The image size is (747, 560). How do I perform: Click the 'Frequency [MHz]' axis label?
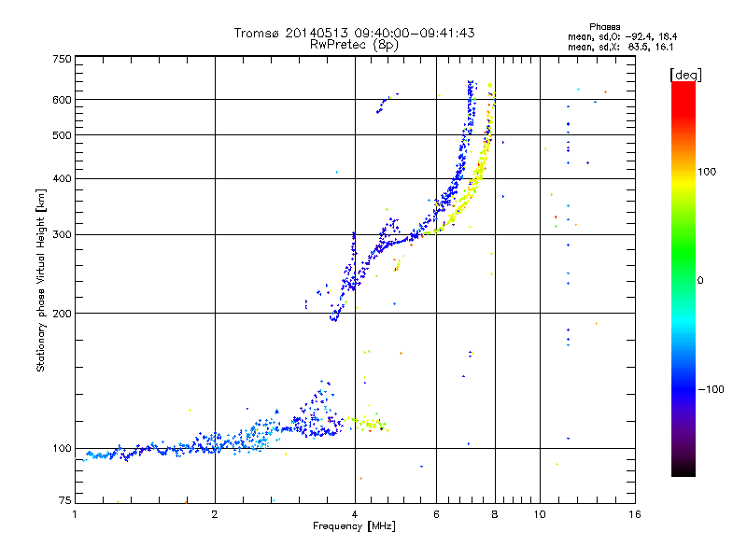[x=354, y=526]
